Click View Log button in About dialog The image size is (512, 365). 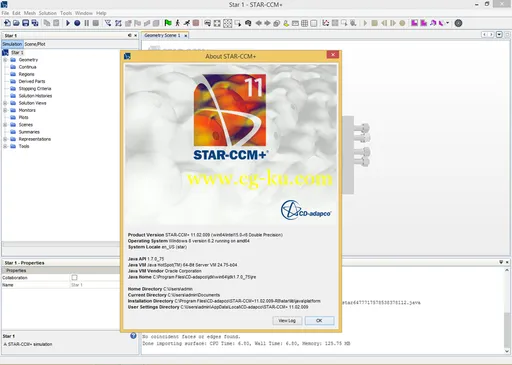click(x=287, y=321)
